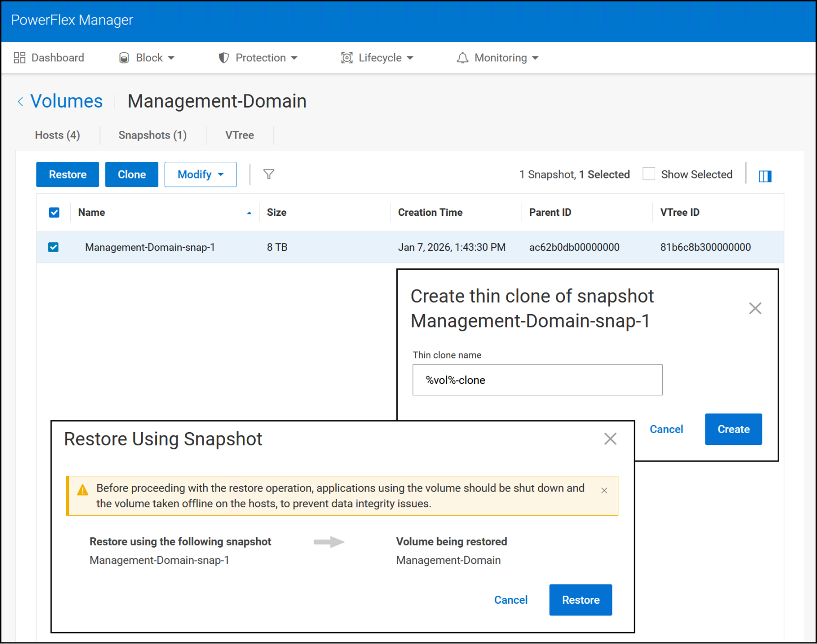Open the Modify dropdown button

coord(201,175)
